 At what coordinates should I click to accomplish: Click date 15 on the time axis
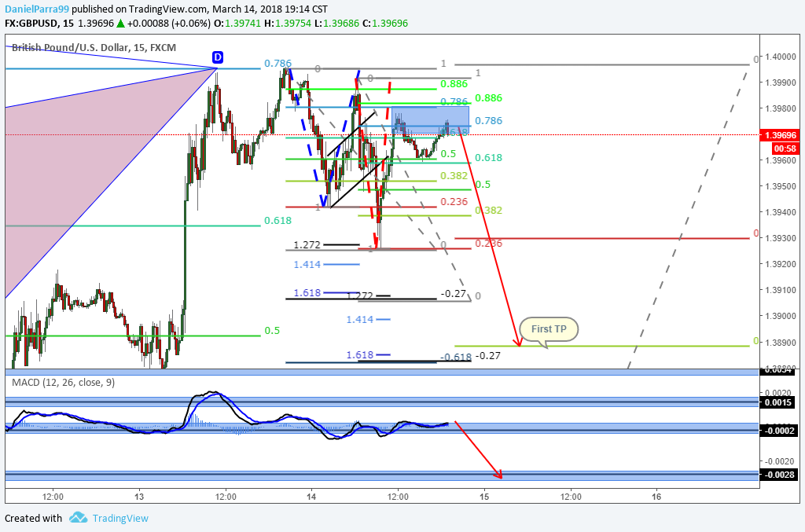[x=484, y=496]
